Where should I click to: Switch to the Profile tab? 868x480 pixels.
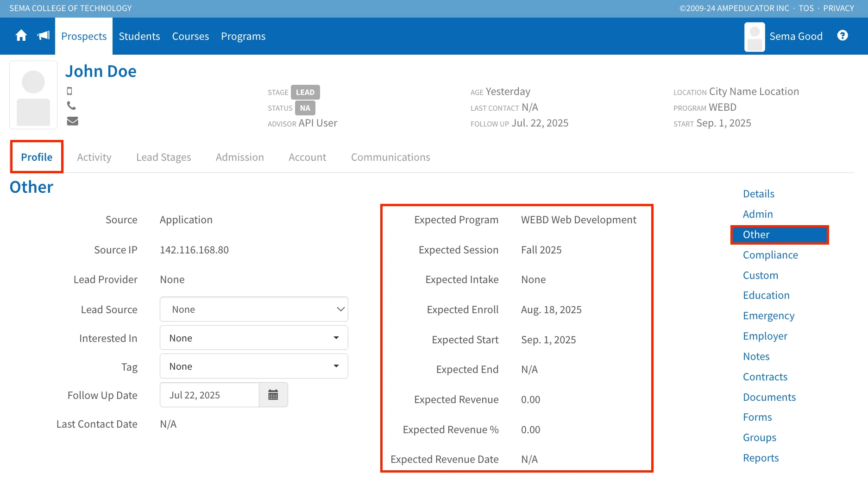(x=37, y=157)
